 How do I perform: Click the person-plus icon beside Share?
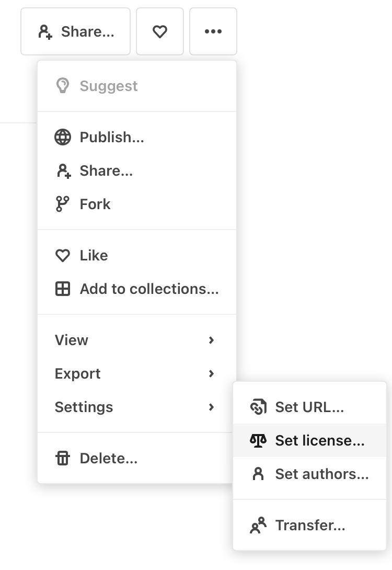[62, 170]
